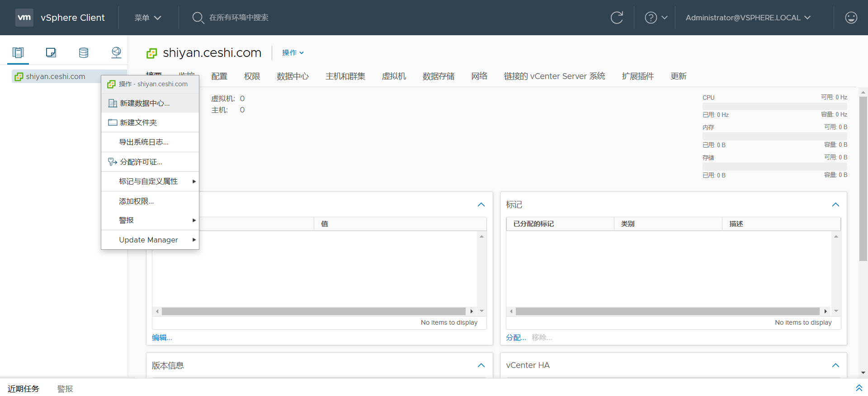The height and width of the screenshot is (396, 868).
Task: Expand the 警报 submenu
Action: pos(150,220)
